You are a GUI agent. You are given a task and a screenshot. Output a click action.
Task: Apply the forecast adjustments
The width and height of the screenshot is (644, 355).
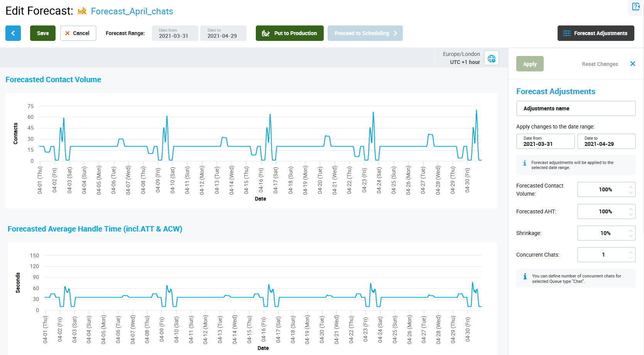point(529,64)
